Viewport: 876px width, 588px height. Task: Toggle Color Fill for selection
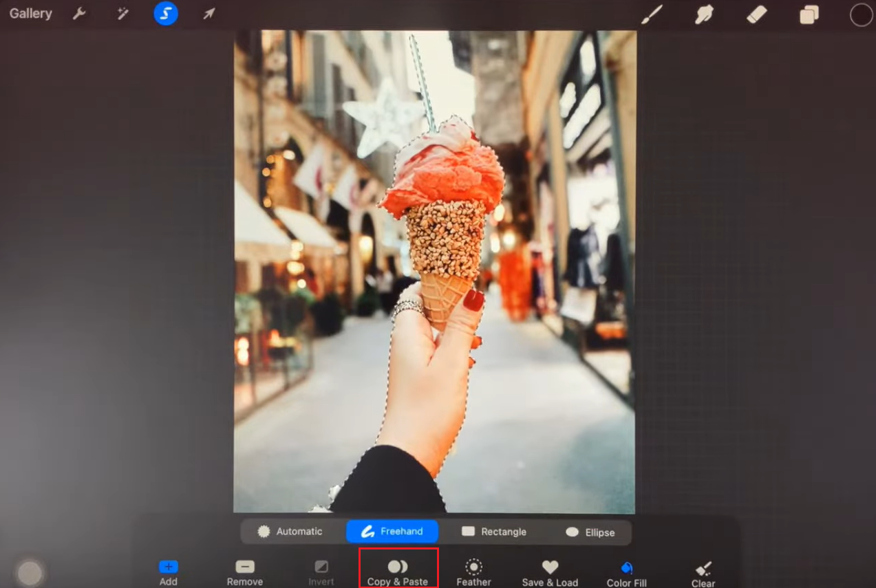pyautogui.click(x=626, y=574)
